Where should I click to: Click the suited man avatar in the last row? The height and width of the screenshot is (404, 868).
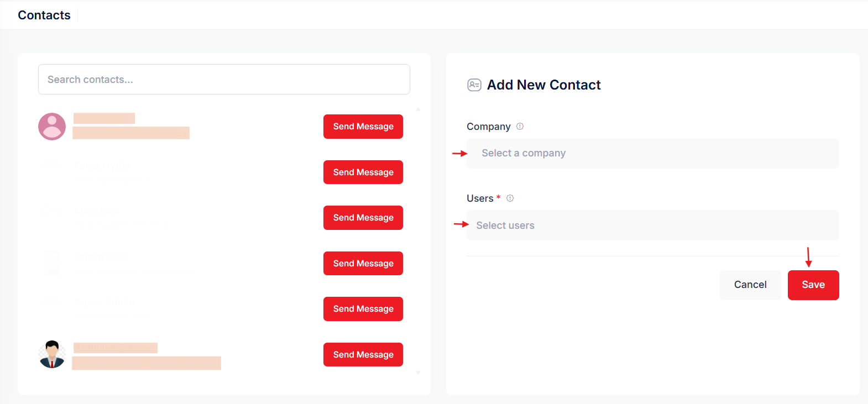pyautogui.click(x=52, y=354)
